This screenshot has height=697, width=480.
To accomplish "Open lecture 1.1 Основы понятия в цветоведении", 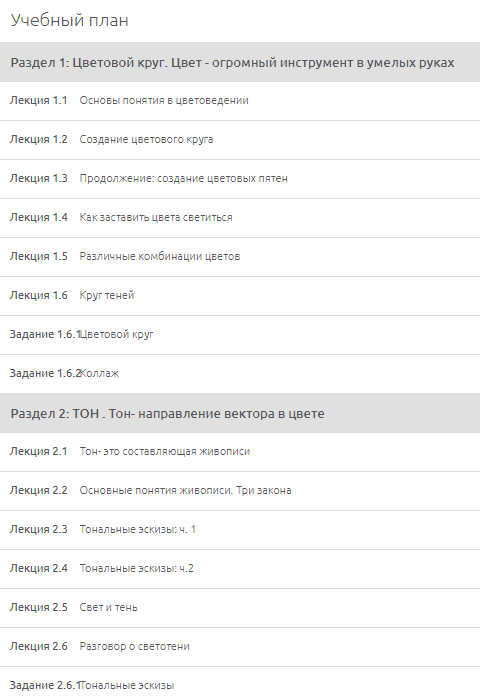I will tap(240, 101).
